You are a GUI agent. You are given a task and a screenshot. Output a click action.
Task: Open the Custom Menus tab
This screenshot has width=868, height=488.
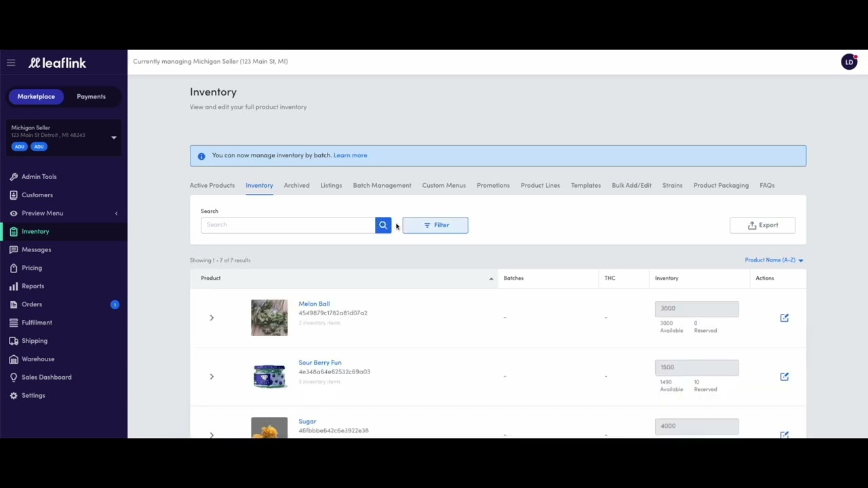(443, 186)
